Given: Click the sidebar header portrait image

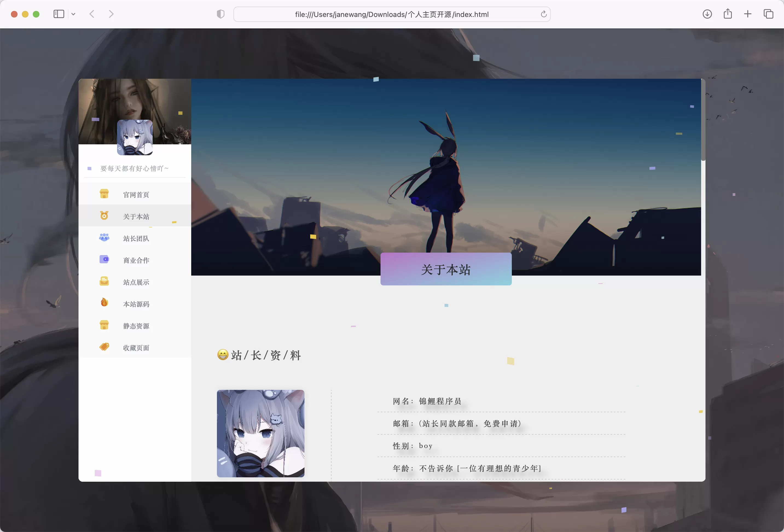Looking at the screenshot, I should click(x=135, y=112).
